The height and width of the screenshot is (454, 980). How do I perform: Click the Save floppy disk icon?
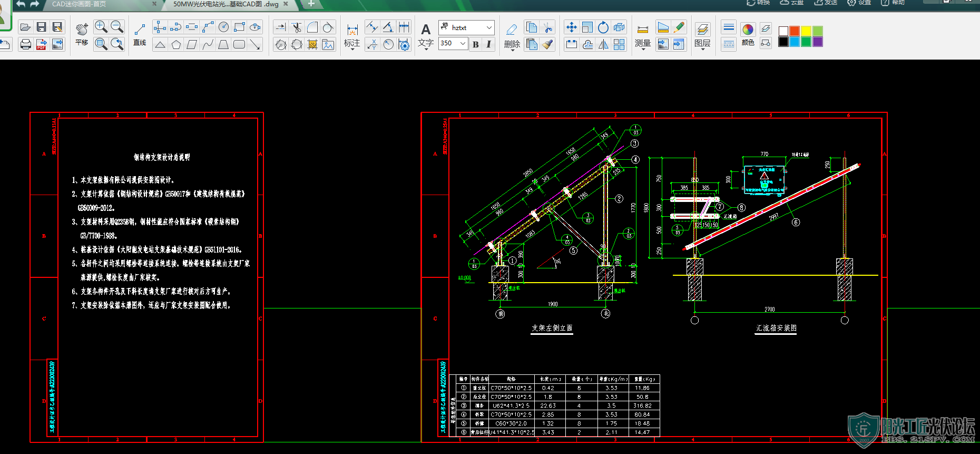click(42, 27)
